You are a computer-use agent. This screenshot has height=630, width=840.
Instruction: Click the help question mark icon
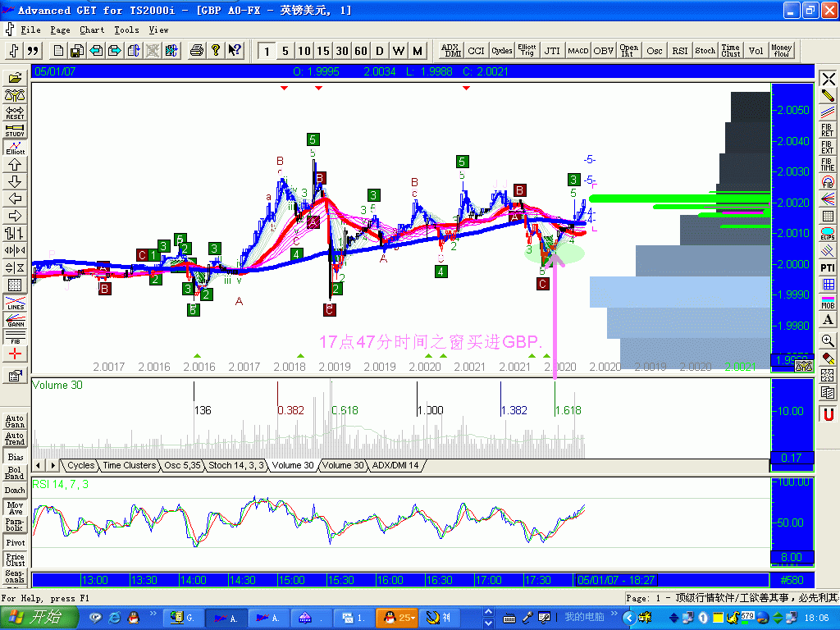[x=216, y=51]
